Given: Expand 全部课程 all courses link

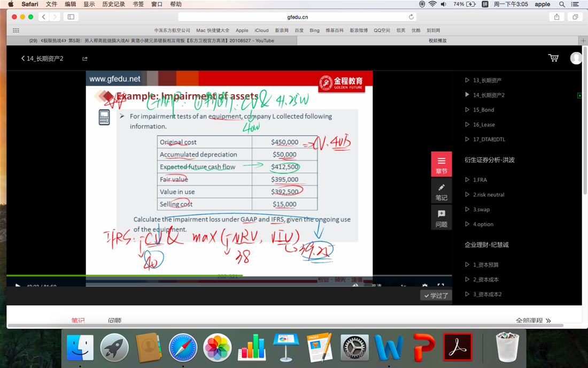Looking at the screenshot, I should click(x=533, y=321).
